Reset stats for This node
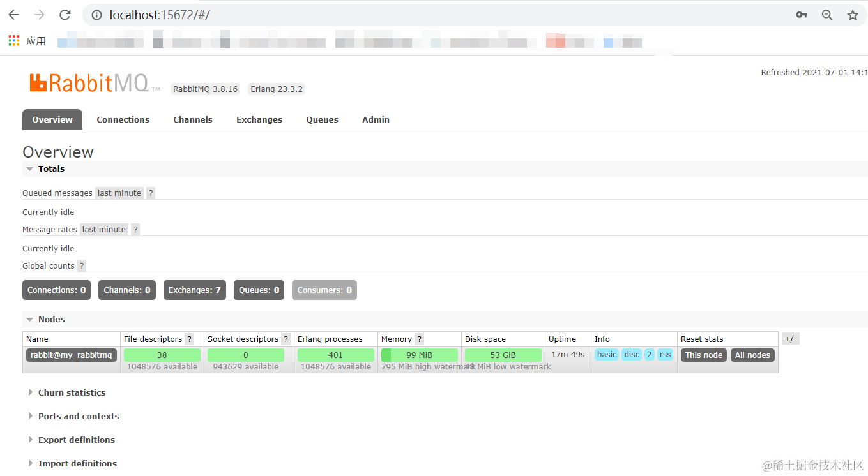 (x=704, y=355)
